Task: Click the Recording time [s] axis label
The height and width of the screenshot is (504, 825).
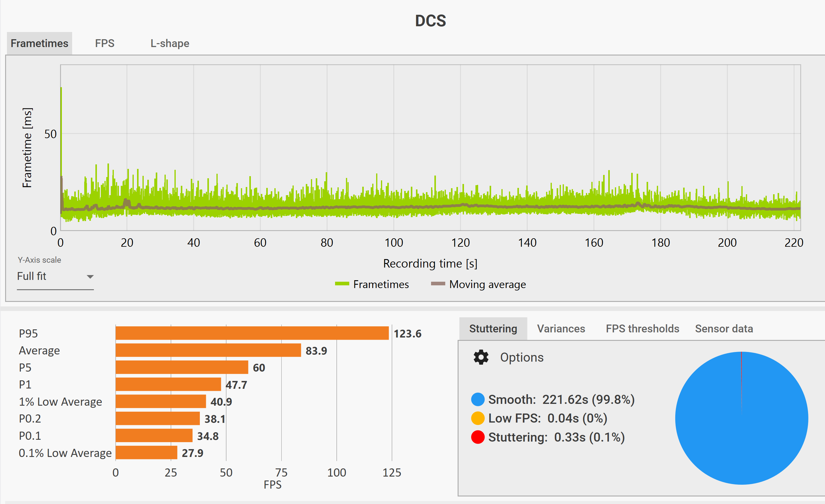Action: 430,264
